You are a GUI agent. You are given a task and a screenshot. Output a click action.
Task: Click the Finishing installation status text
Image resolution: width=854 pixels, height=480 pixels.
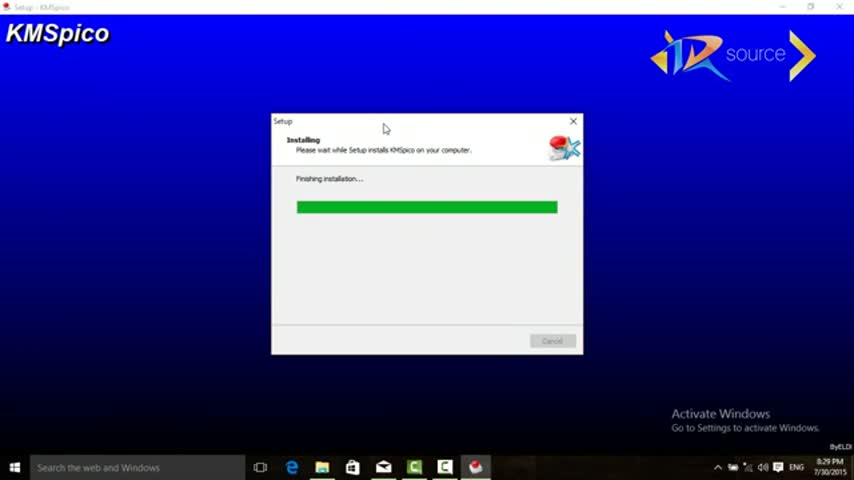tap(329, 179)
